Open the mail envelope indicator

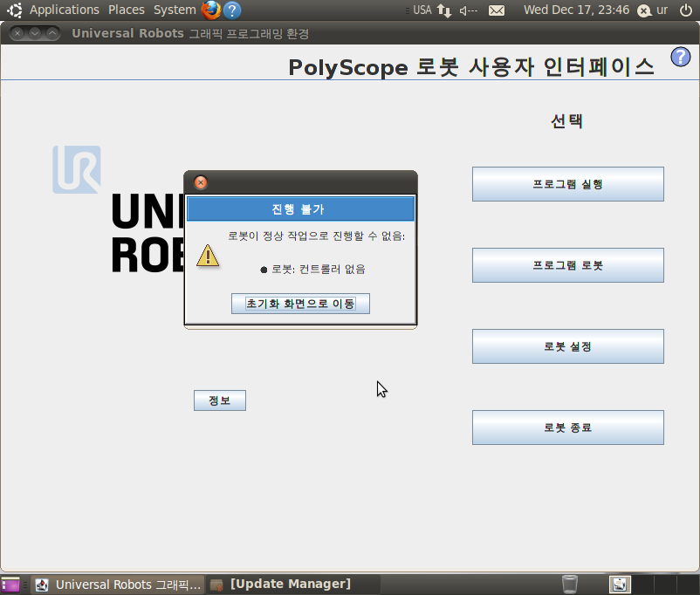click(497, 10)
